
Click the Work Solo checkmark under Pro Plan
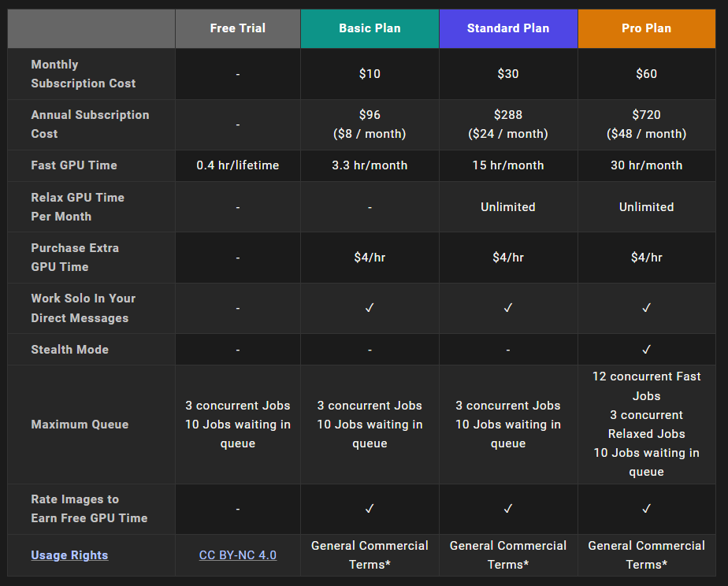coord(646,308)
